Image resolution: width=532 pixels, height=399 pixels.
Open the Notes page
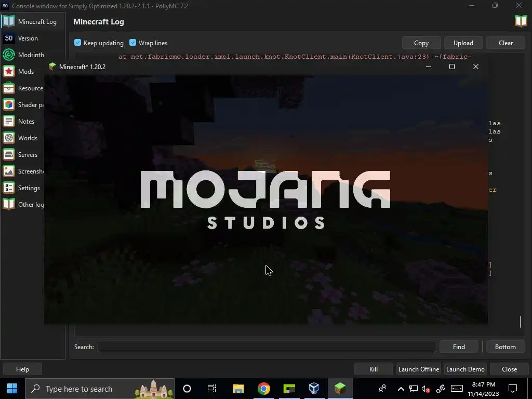pos(23,122)
